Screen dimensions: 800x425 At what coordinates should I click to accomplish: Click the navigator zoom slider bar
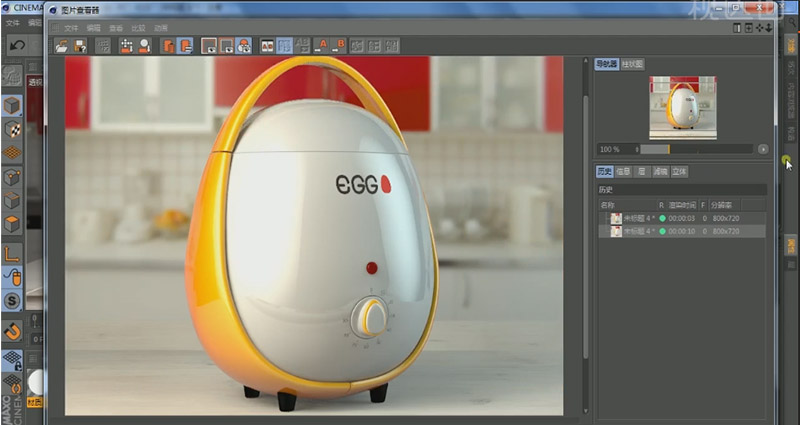[x=696, y=149]
